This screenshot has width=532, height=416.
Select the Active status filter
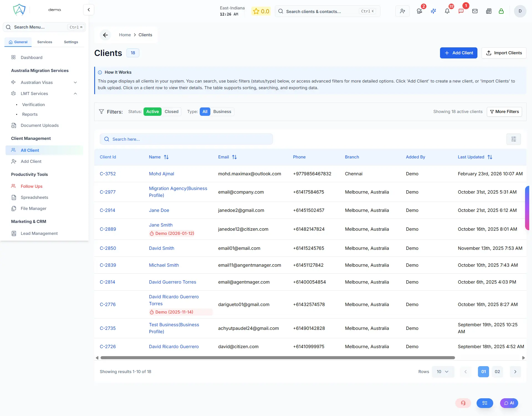152,112
